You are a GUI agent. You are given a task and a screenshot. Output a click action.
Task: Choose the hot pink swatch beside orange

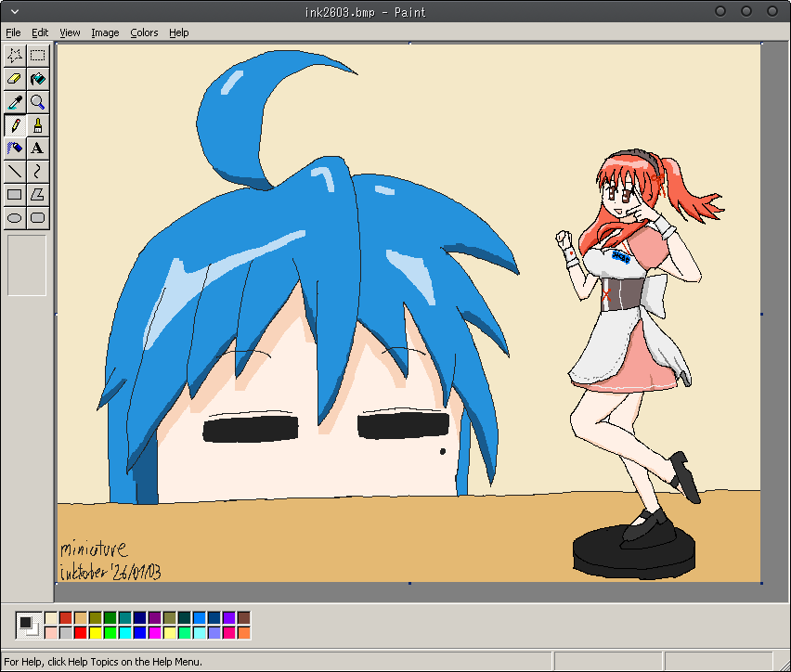pyautogui.click(x=229, y=633)
